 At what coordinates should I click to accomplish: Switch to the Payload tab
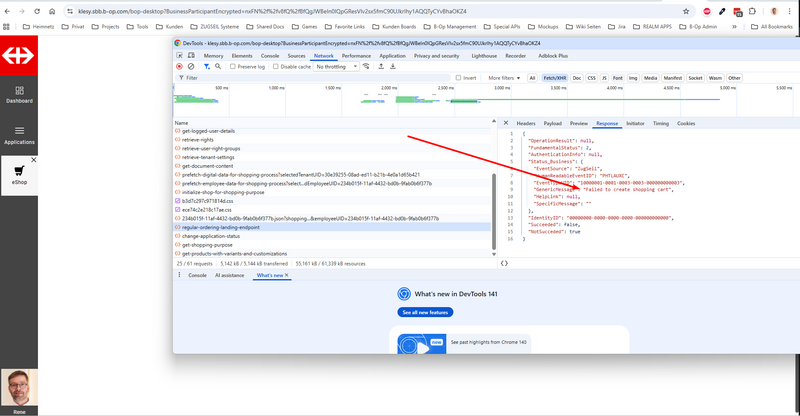coord(552,123)
